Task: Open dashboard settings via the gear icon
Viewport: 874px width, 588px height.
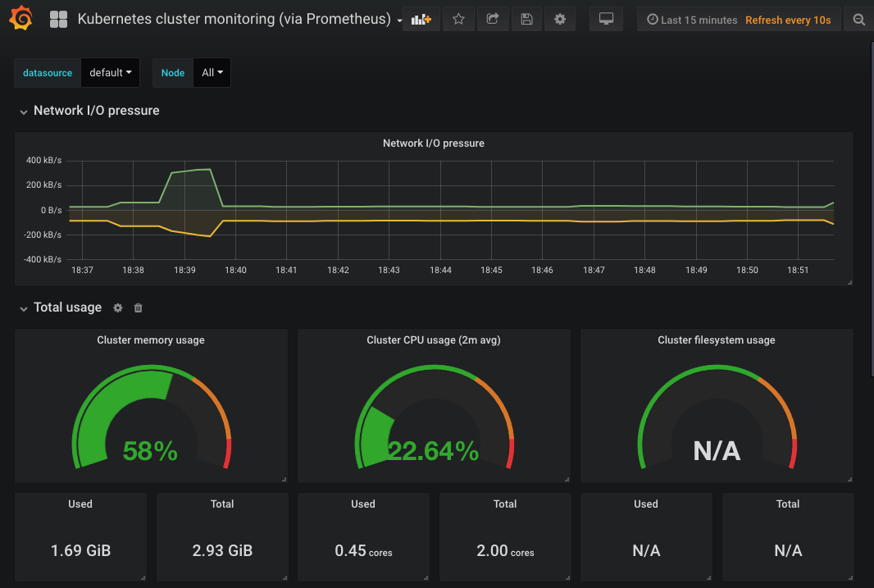Action: click(560, 19)
